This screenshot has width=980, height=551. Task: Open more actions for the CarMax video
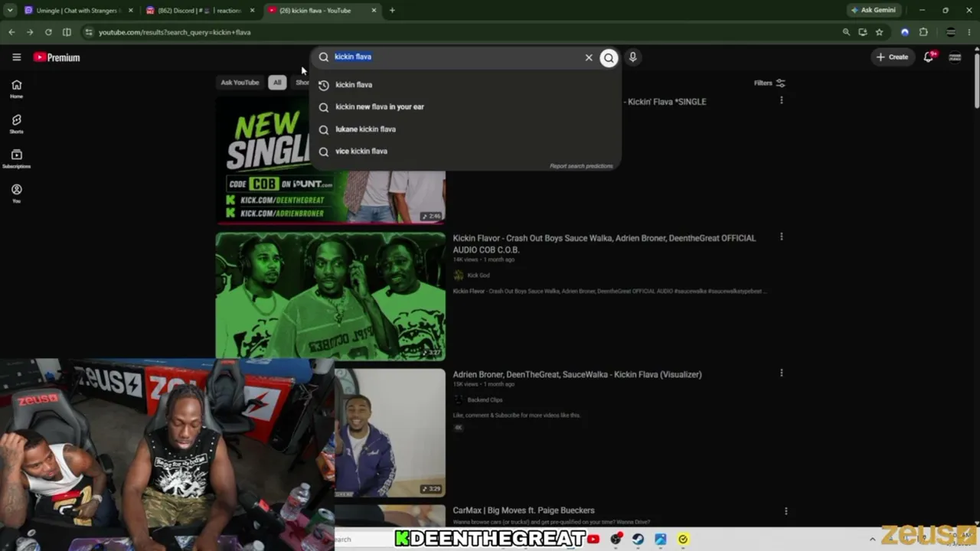point(786,510)
